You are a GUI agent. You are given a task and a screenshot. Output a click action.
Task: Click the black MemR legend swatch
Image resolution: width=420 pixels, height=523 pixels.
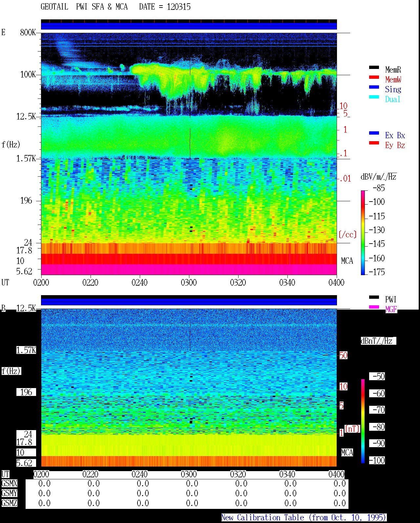pyautogui.click(x=374, y=68)
